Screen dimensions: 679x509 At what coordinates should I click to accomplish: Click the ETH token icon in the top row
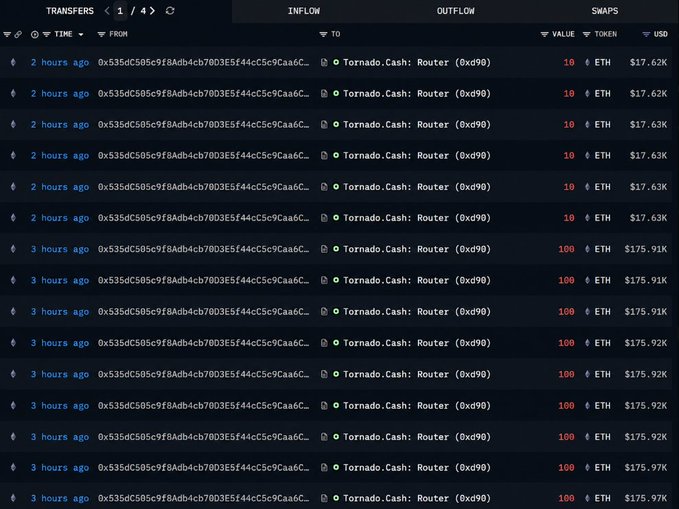coord(587,62)
